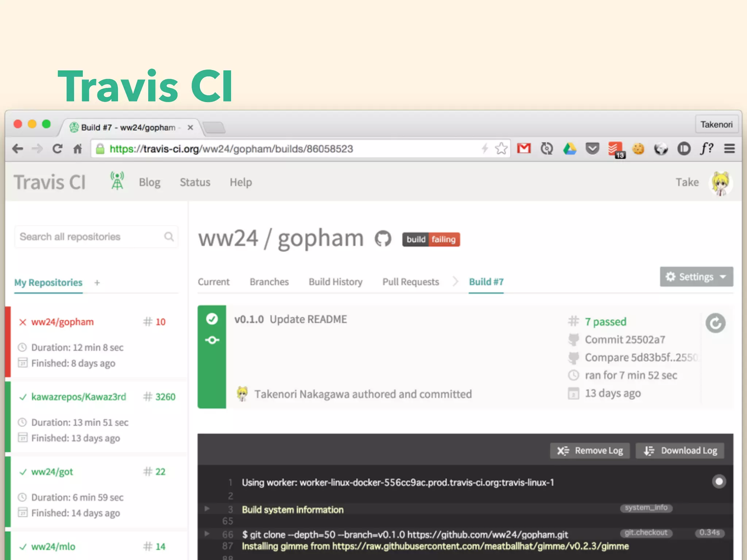This screenshot has width=747, height=560.
Task: Click the system_info log tag
Action: pos(646,507)
